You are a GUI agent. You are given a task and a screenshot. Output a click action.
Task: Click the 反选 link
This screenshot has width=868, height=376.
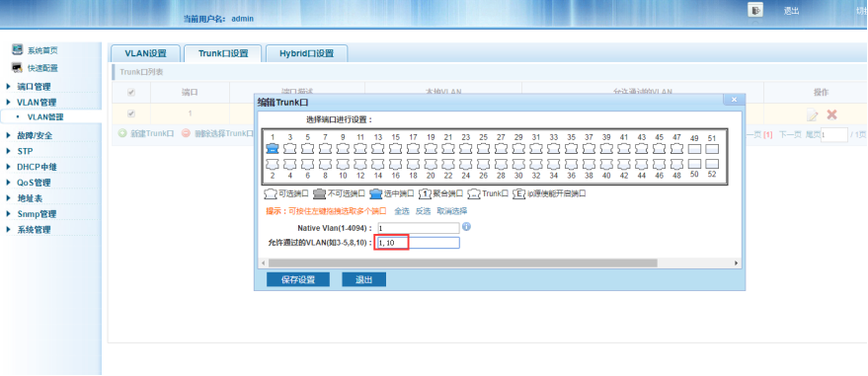(423, 211)
